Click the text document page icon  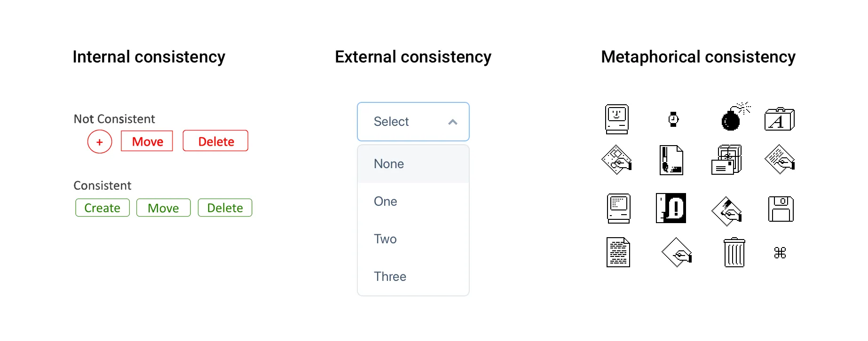[x=618, y=253]
